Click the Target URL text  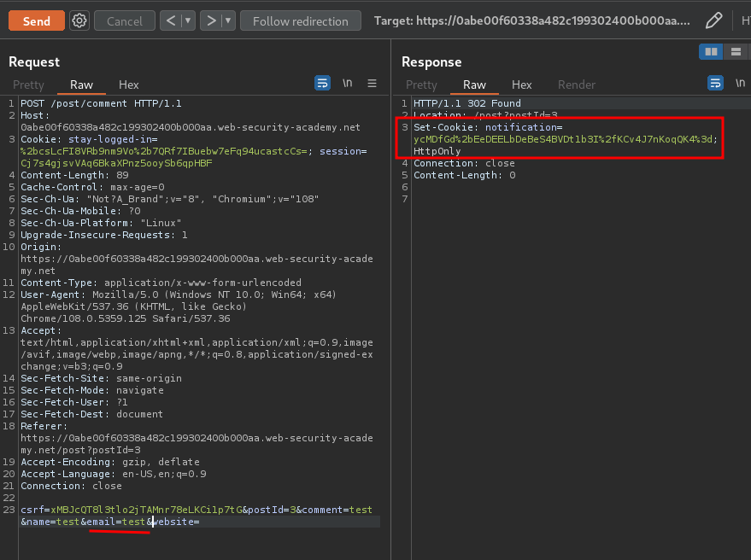tap(531, 20)
